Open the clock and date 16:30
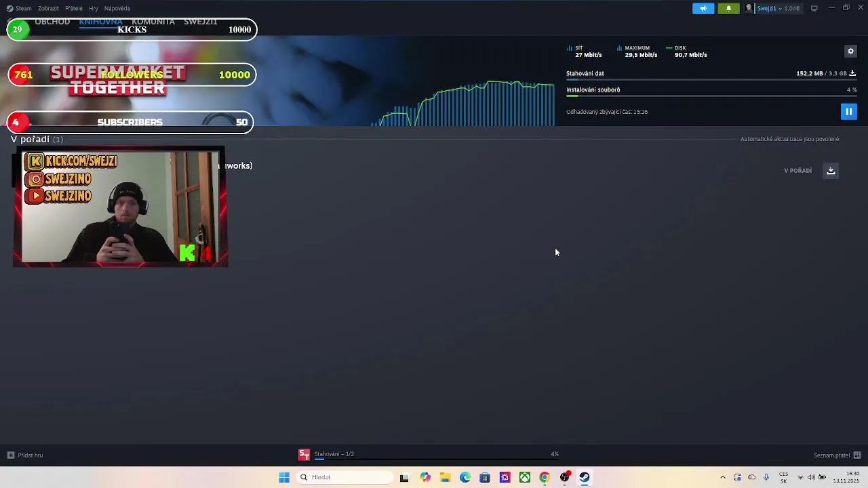The image size is (868, 488). tap(846, 477)
